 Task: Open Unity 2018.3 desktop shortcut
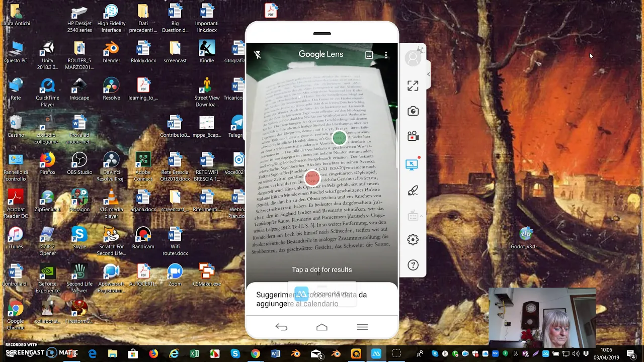coord(48,56)
